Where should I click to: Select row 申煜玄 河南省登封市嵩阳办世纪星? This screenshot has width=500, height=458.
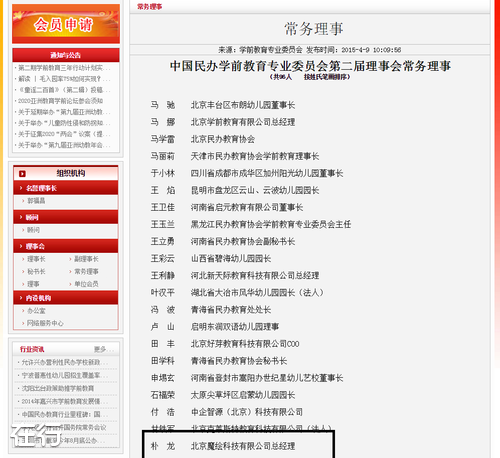point(247,378)
